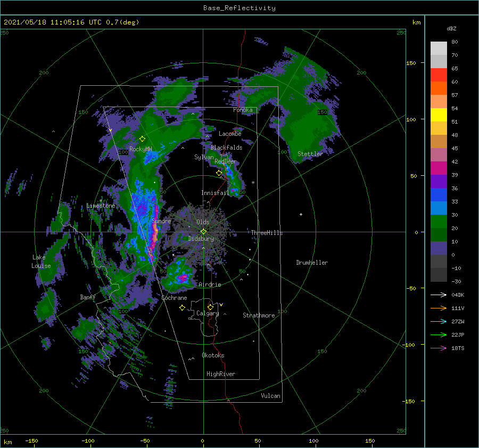The width and height of the screenshot is (479, 448).
Task: Click the Didsbury city label
Action: (x=201, y=239)
